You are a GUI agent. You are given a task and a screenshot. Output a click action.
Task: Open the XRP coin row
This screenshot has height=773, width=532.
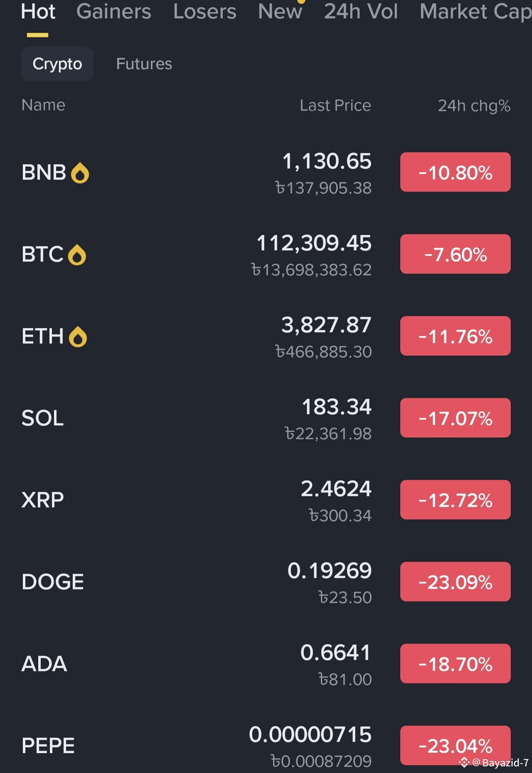tap(266, 500)
